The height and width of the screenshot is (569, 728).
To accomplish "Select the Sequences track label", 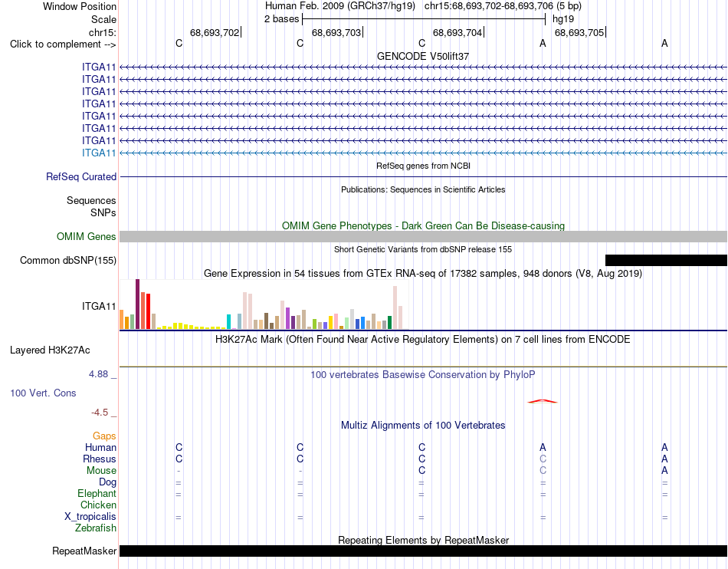I will 91,200.
